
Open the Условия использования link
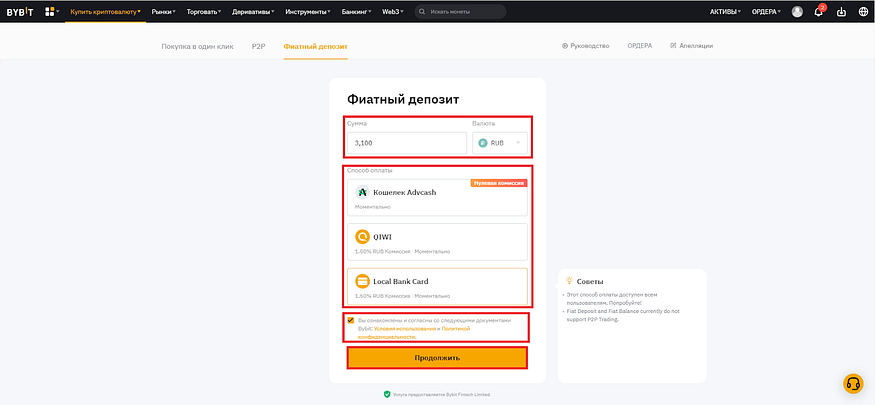[x=404, y=329]
